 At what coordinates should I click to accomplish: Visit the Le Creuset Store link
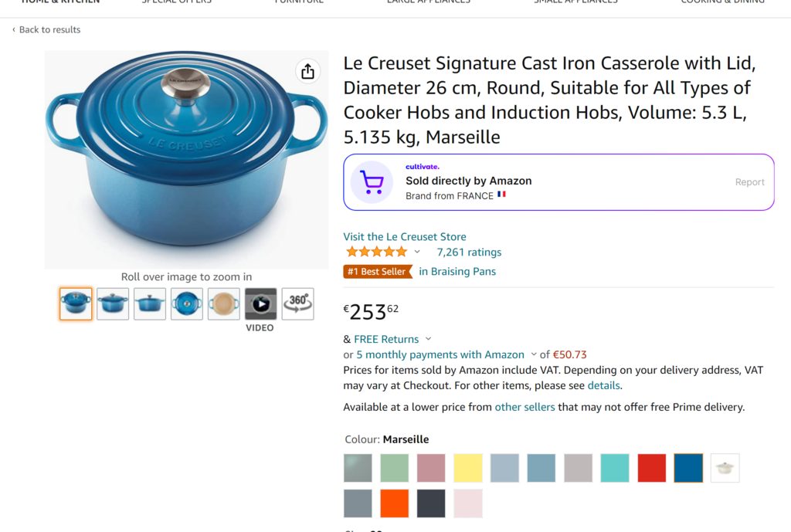coord(405,236)
